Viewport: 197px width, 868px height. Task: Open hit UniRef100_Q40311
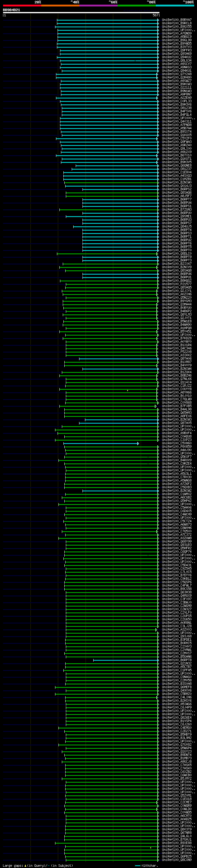(177, 122)
